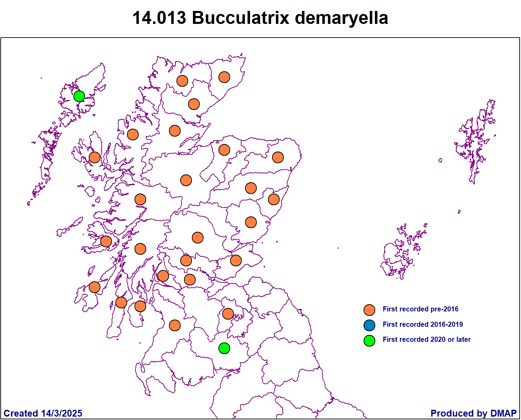521x420 pixels.
Task: Click the orange dot on Islay
Action: [95, 287]
